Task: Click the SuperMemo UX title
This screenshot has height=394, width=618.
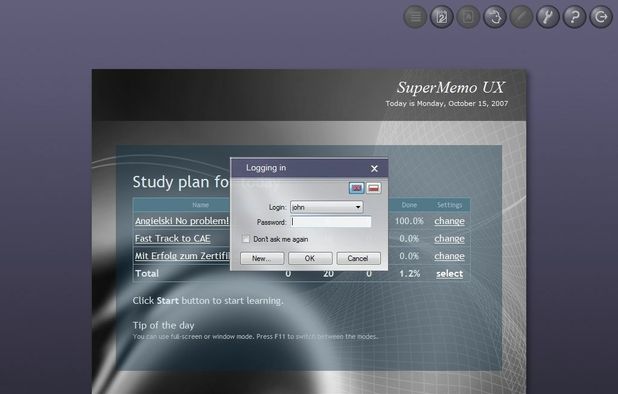Action: tap(450, 87)
